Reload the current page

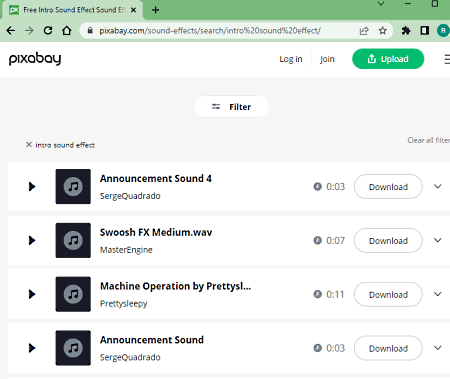(48, 31)
